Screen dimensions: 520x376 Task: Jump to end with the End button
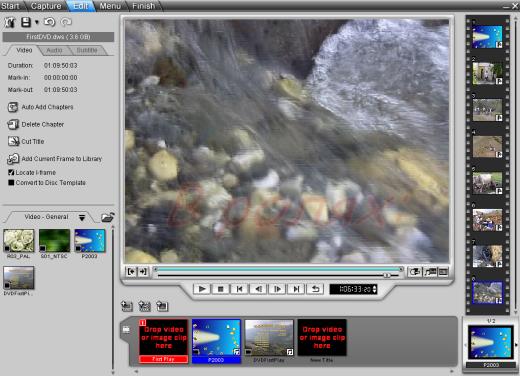click(x=296, y=289)
